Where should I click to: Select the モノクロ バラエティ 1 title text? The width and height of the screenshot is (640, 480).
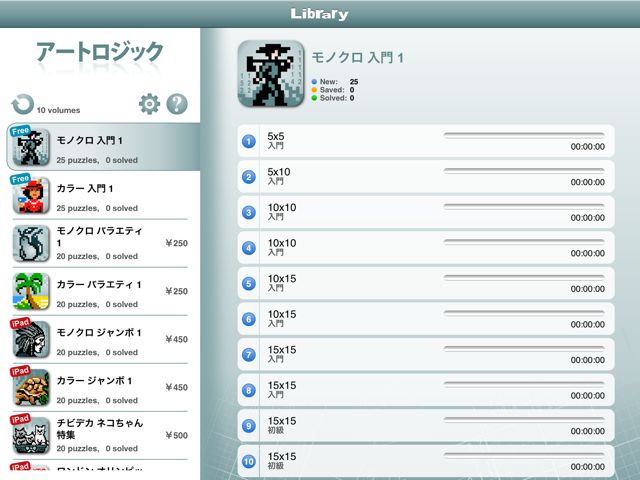pyautogui.click(x=99, y=237)
